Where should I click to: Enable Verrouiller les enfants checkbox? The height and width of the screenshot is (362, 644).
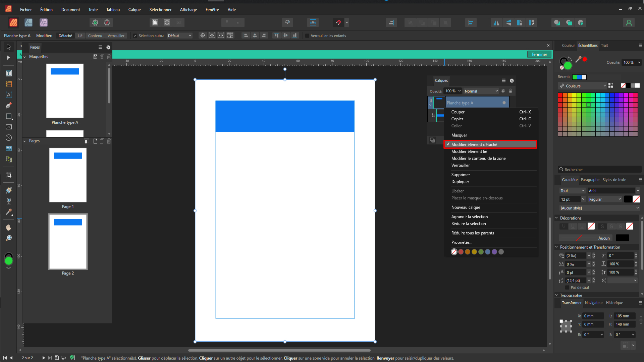307,36
